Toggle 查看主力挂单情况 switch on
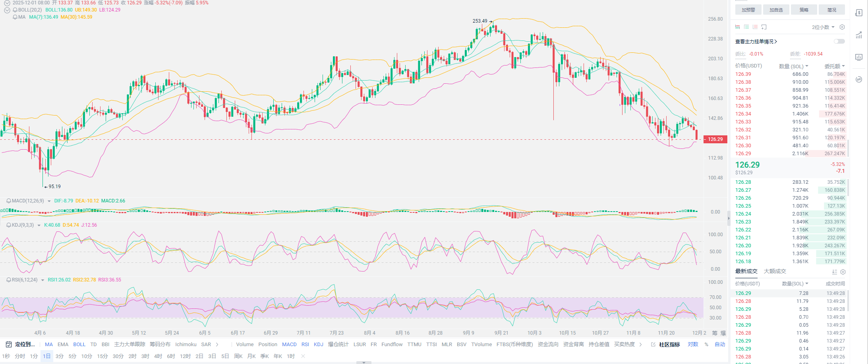The height and width of the screenshot is (364, 868). click(839, 41)
